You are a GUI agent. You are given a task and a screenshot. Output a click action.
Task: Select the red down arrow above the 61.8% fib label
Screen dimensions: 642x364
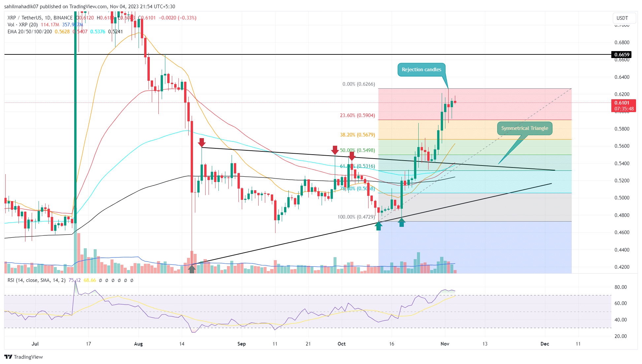tap(352, 156)
